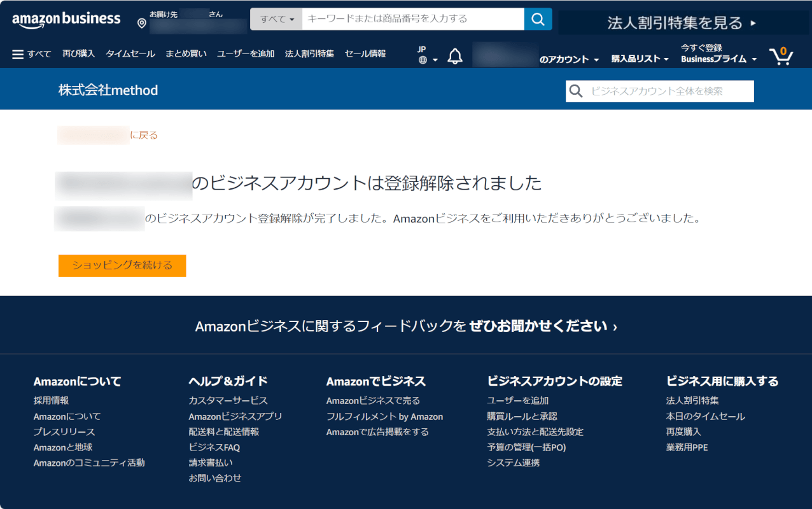Viewport: 812px width, 509px height.
Task: Open the notification bell
Action: [x=455, y=57]
